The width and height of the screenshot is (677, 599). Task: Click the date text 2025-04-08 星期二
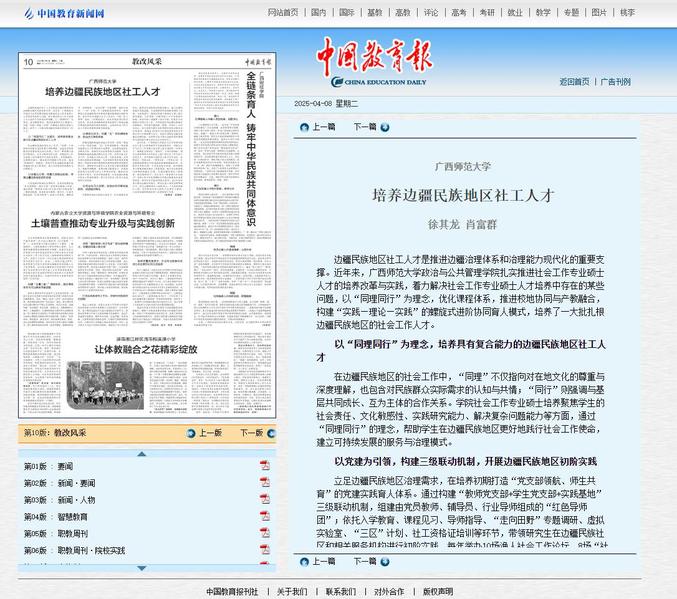point(326,104)
